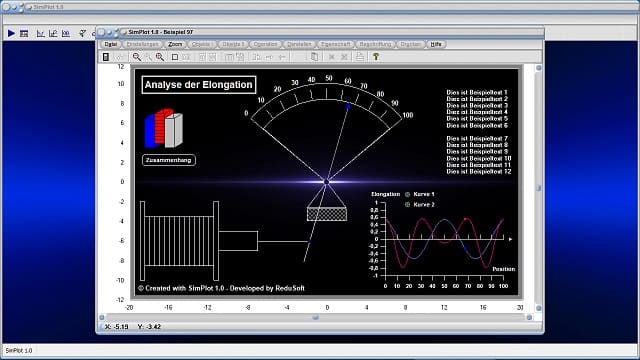Click the horizontal scrollbar left arrow
Image resolution: width=640 pixels, height=360 pixels.
(x=102, y=317)
